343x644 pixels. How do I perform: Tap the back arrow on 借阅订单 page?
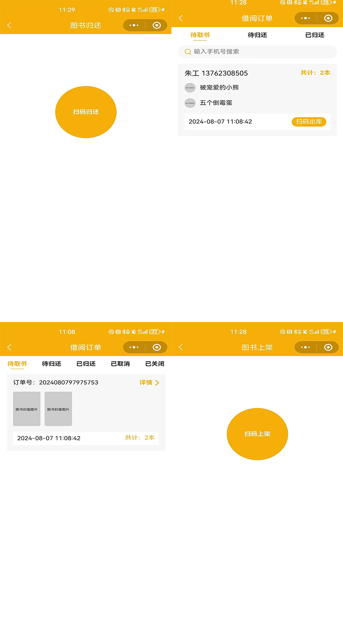tap(181, 18)
